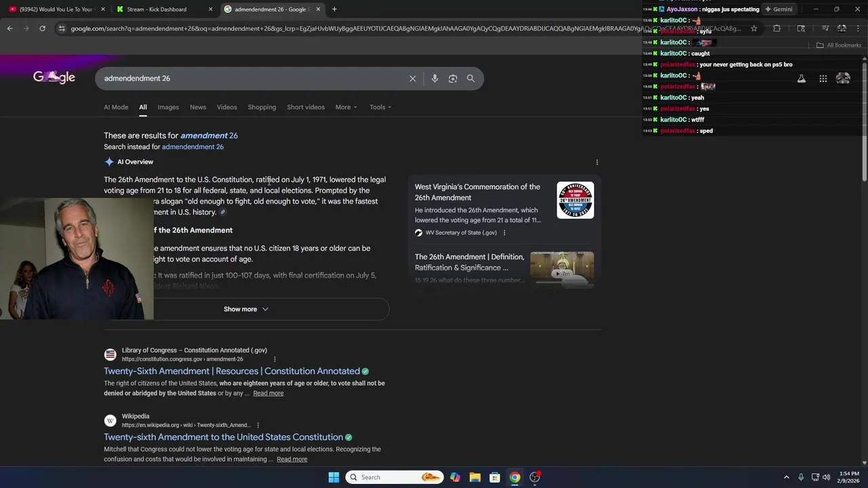Open Search Labs flask icon
Viewport: 868px width, 488px height.
(x=802, y=79)
